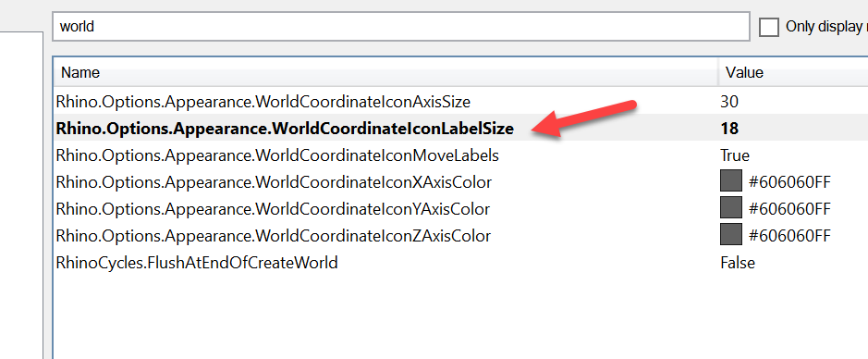868x359 pixels.
Task: Click the #606060FF value for XAxisColor
Action: 789,183
